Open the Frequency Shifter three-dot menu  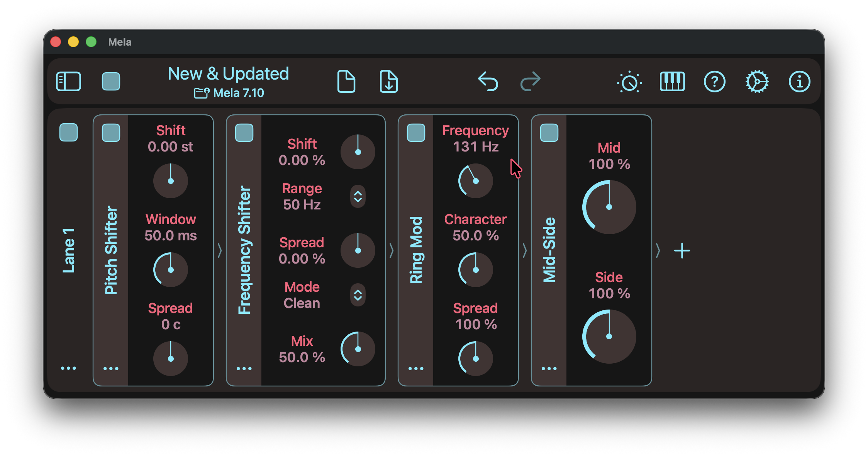[244, 368]
